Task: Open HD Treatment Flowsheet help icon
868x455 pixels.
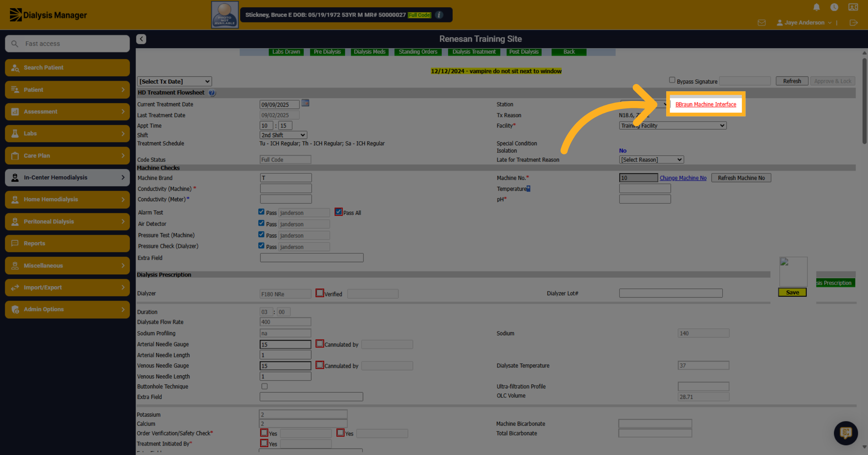Action: (x=212, y=93)
